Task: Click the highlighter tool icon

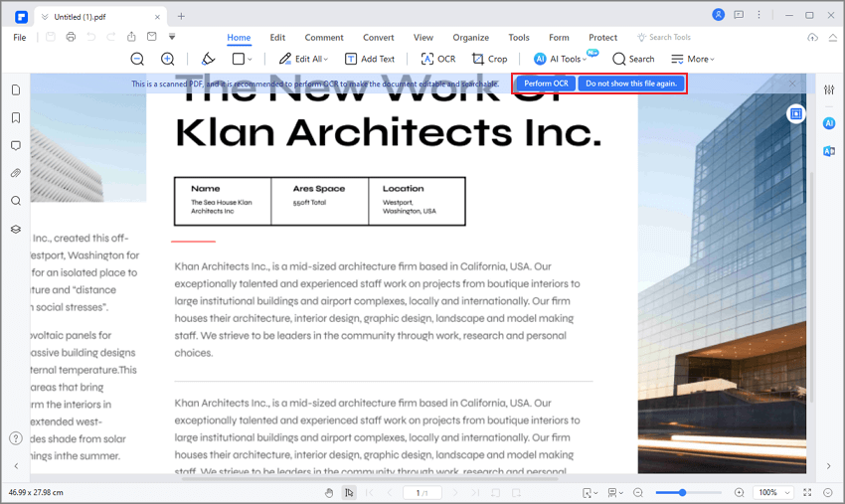Action: [208, 59]
